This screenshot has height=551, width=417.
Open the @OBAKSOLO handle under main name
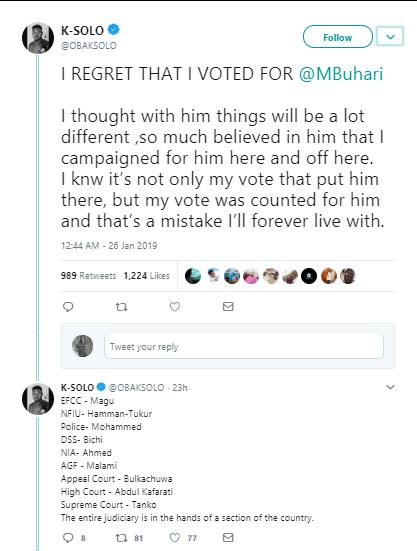(x=89, y=46)
